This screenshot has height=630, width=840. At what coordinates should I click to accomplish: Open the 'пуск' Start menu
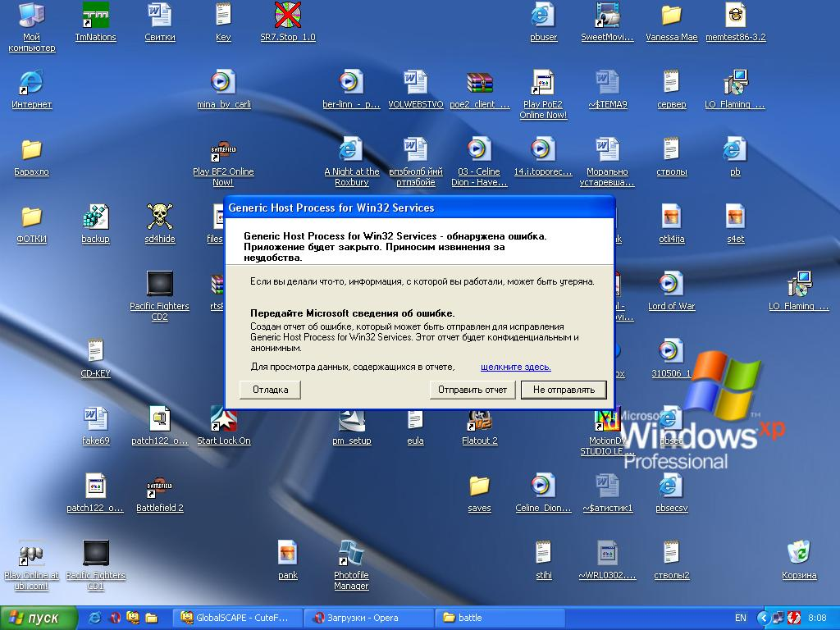pyautogui.click(x=39, y=618)
